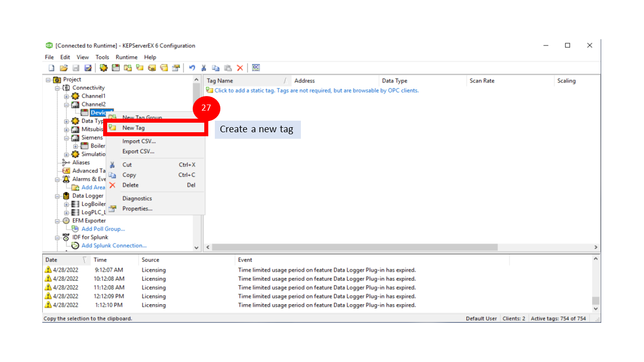The width and height of the screenshot is (644, 362).
Task: Select Properties... in context menu
Action: coord(155,209)
